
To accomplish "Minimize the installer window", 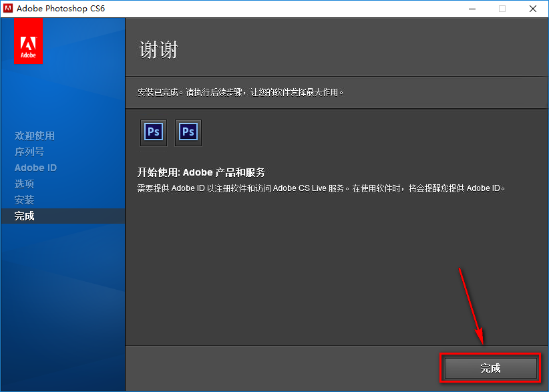I will coord(472,9).
